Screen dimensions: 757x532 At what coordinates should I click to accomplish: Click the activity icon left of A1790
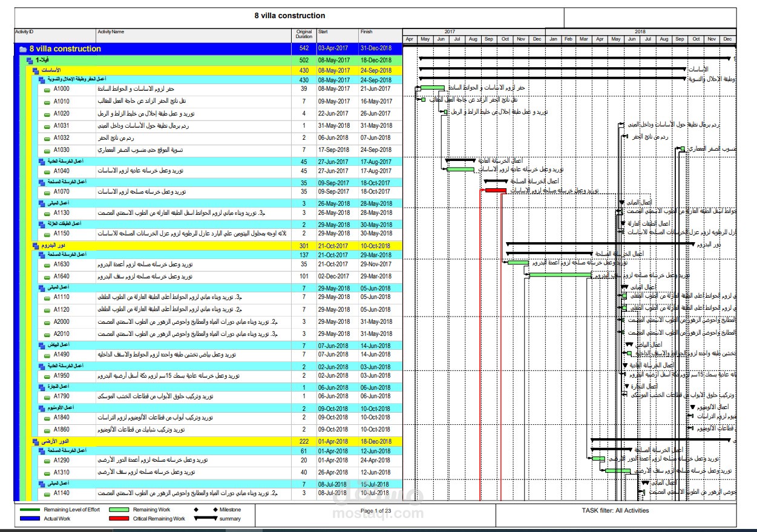(x=47, y=397)
